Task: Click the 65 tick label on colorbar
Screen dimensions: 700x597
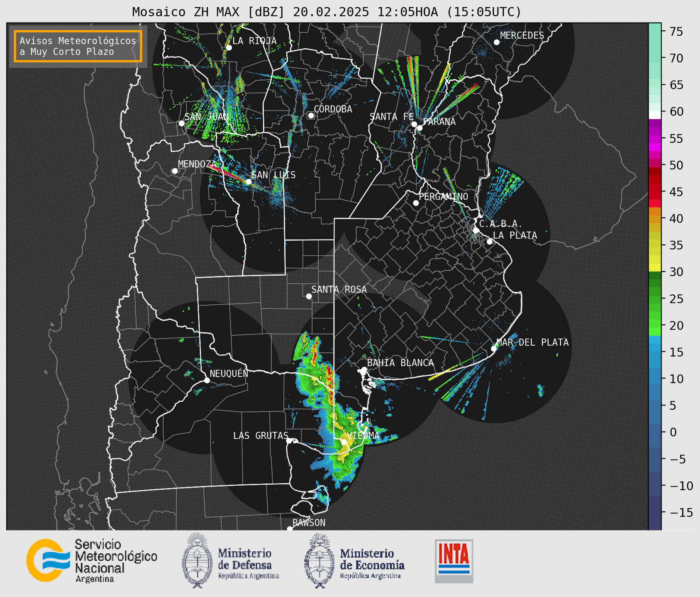Action: [676, 85]
